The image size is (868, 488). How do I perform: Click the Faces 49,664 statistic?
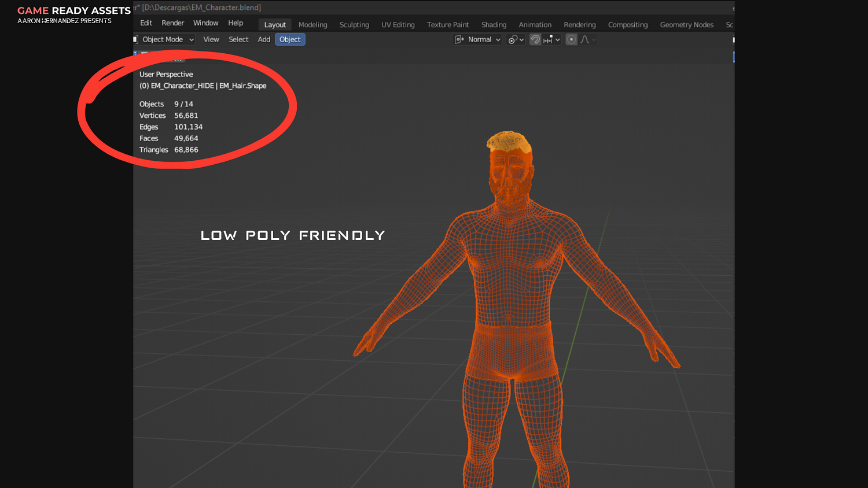tap(168, 138)
